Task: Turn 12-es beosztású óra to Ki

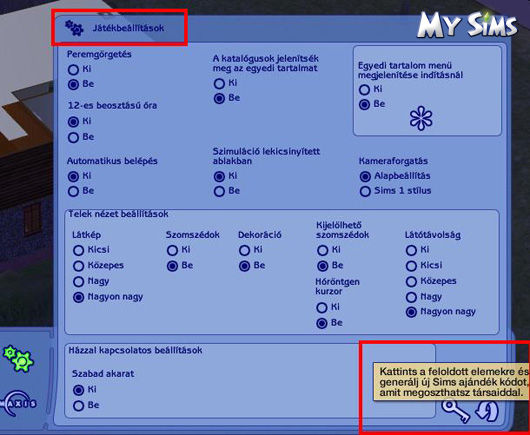Action: pyautogui.click(x=73, y=122)
